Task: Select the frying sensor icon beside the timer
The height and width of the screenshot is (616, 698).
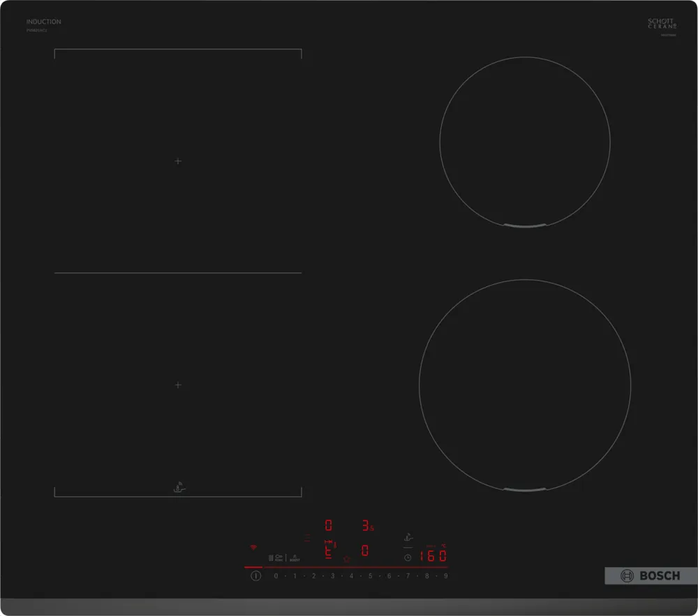Action: (x=408, y=536)
